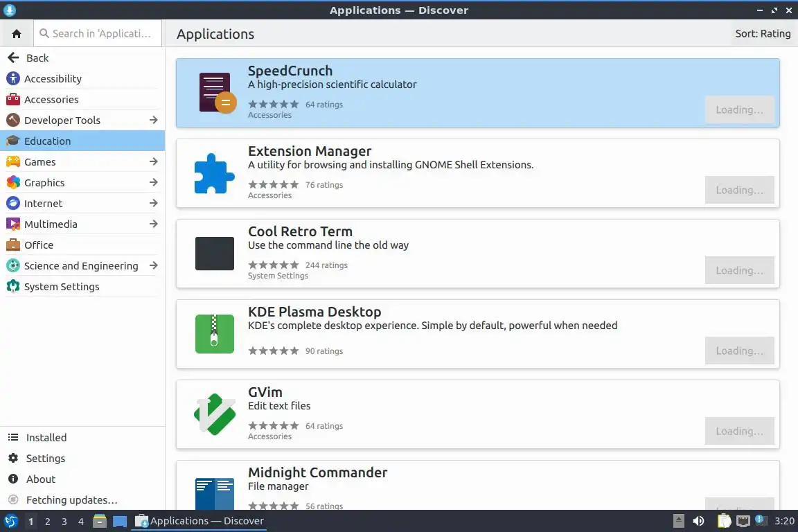Click the 76 ratings text
The image size is (798, 532).
[324, 185]
